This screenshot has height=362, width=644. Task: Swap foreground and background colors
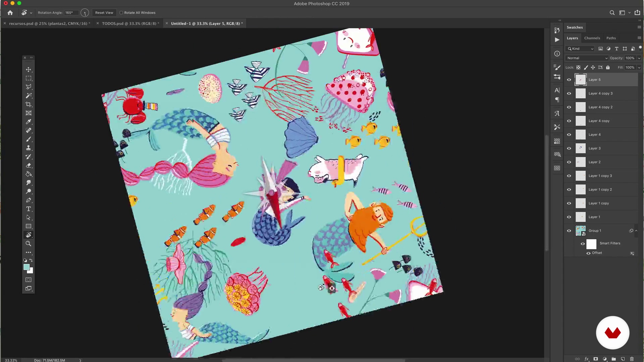coord(31,260)
